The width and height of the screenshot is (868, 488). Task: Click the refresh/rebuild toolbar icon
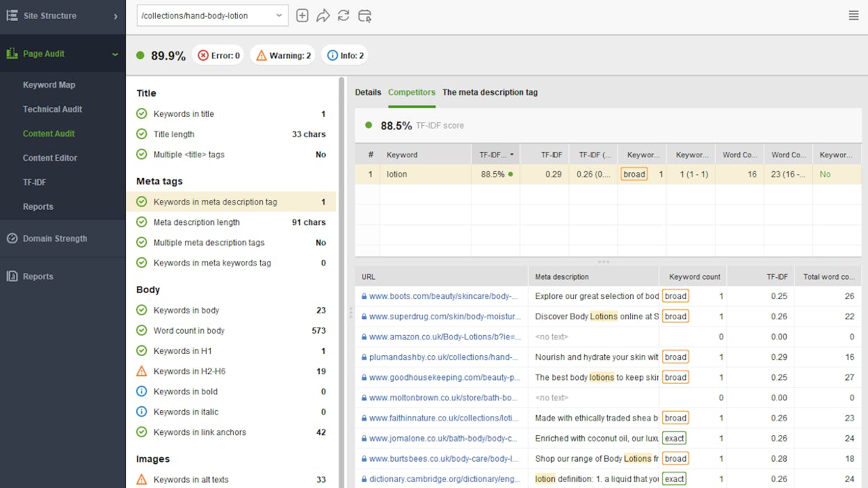click(344, 15)
